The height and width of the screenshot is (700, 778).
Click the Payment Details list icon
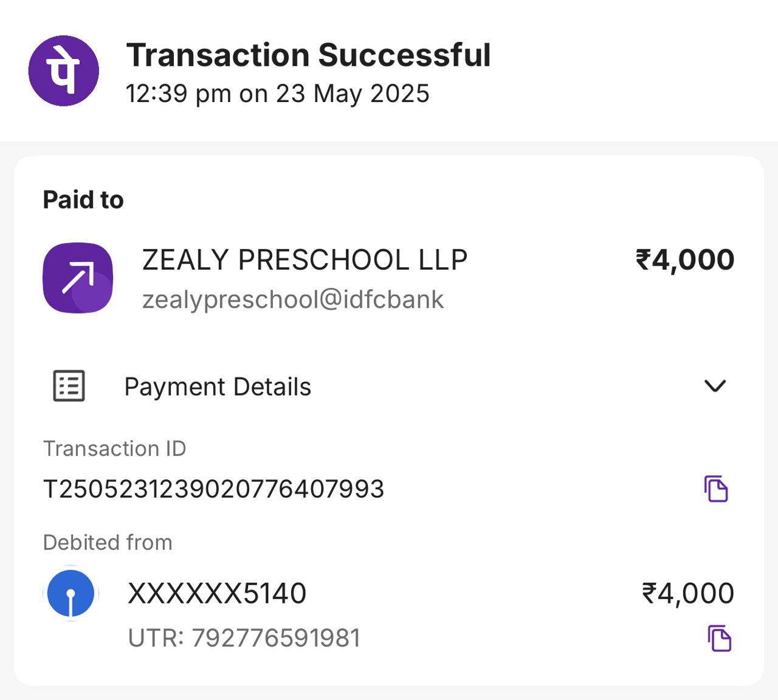coord(69,386)
